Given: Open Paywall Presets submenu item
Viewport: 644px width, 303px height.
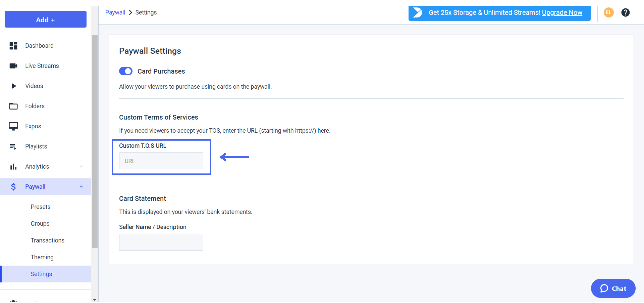Looking at the screenshot, I should point(40,207).
